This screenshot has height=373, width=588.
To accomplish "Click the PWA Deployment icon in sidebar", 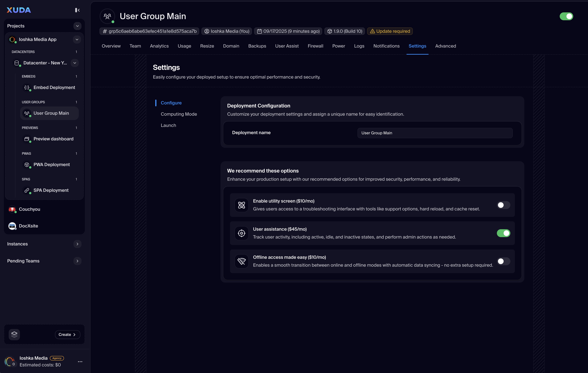I will pyautogui.click(x=27, y=164).
